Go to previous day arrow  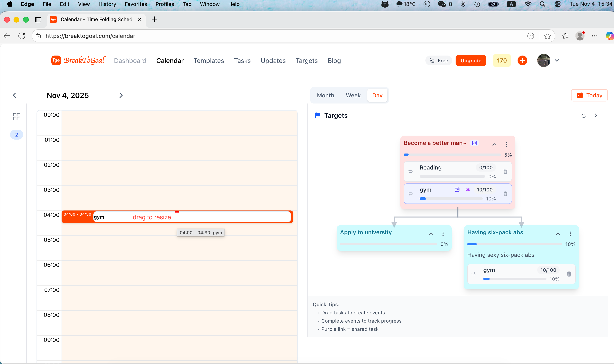pyautogui.click(x=15, y=95)
